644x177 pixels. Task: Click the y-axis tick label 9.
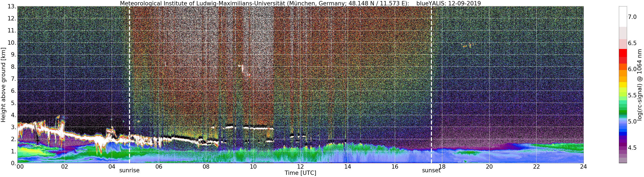click(x=13, y=55)
